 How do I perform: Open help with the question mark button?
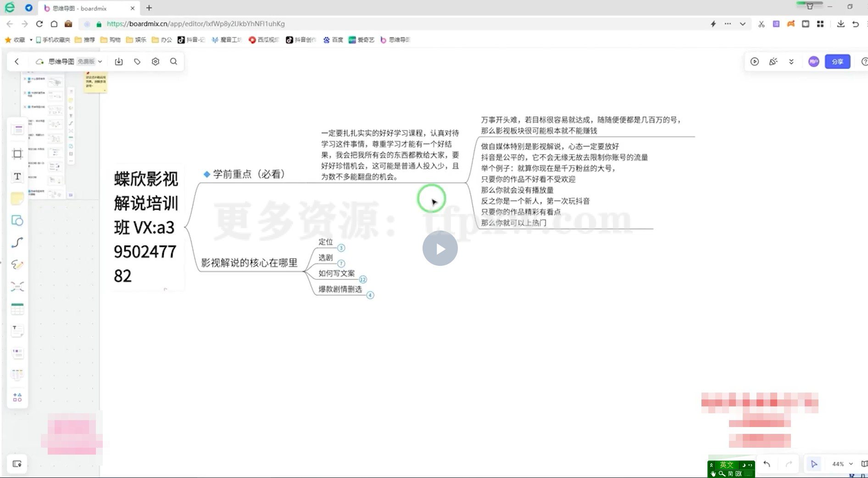[864, 61]
